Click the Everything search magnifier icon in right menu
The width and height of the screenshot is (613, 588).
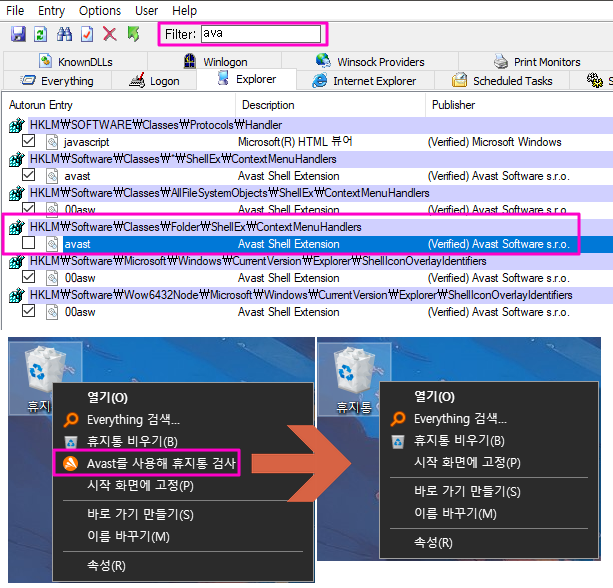(398, 419)
